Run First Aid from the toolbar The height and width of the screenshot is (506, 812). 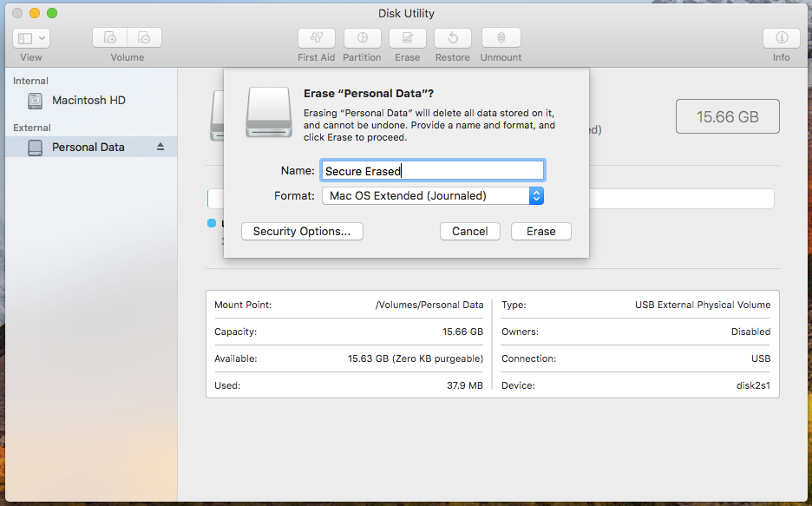click(317, 38)
